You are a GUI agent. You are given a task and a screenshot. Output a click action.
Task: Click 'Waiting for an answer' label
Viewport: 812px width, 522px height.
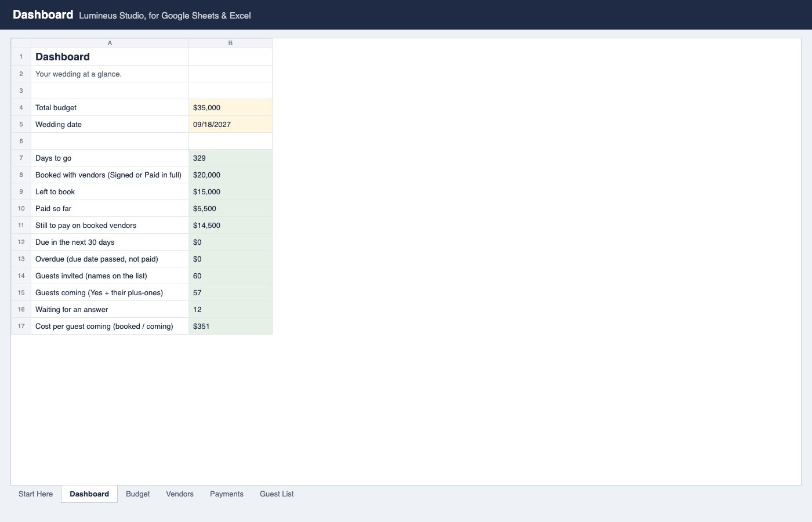coord(110,309)
